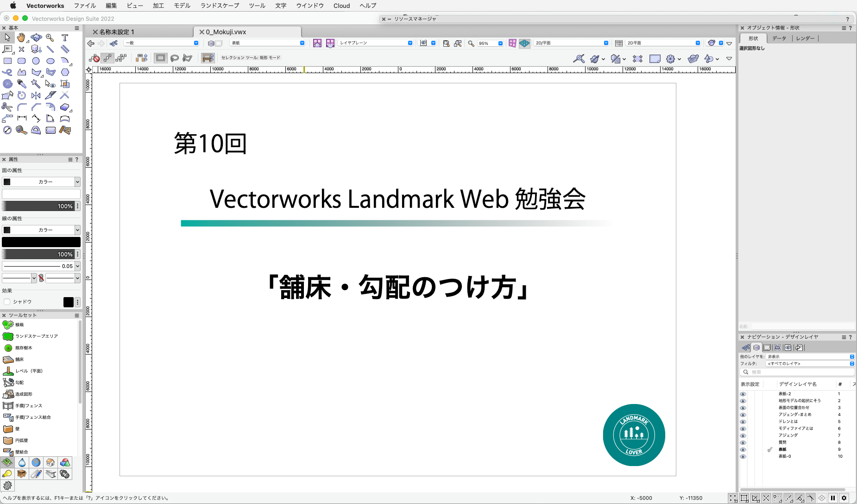The width and height of the screenshot is (857, 504).
Task: Toggle visibility eye for ドレンとは layer
Action: [x=743, y=422]
